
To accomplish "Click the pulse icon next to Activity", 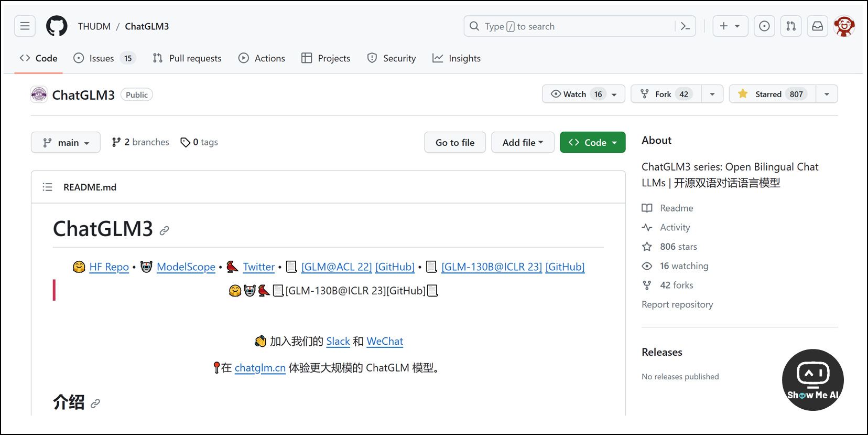I will (647, 227).
